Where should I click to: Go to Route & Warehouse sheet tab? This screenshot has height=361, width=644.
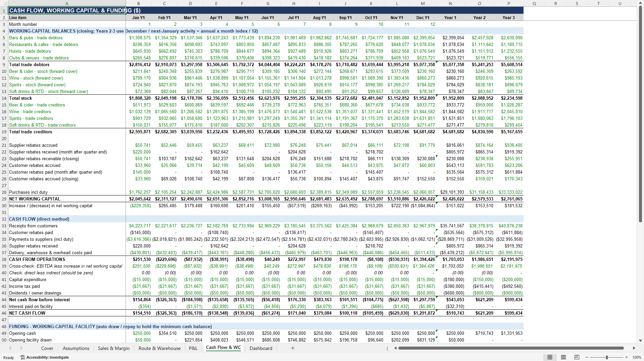click(x=159, y=348)
